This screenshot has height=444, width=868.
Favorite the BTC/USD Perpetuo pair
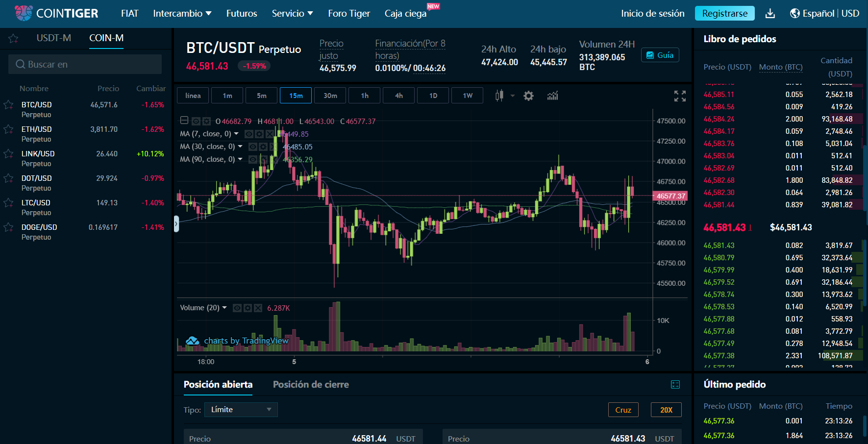point(8,105)
